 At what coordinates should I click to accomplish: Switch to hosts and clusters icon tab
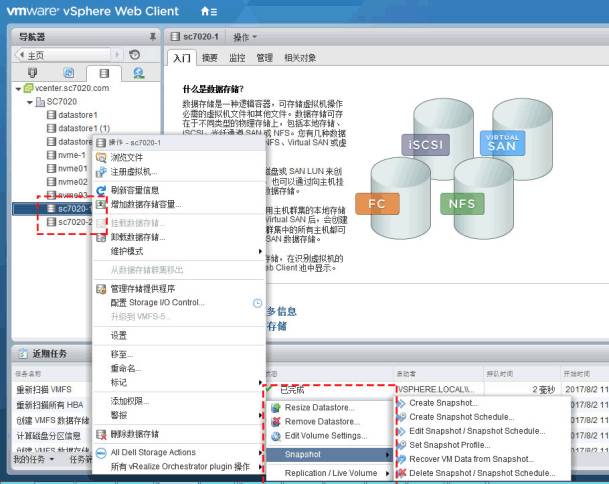tap(33, 73)
